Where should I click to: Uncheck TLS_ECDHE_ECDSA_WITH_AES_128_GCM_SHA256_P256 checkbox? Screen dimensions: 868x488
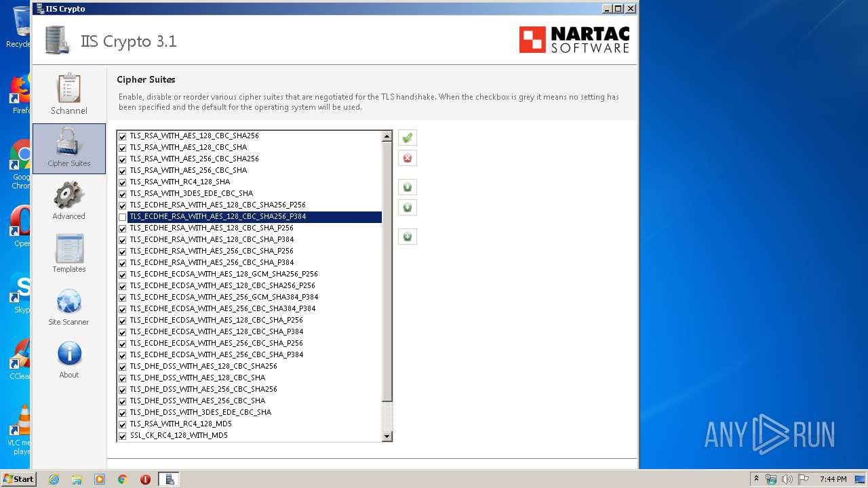tap(123, 274)
